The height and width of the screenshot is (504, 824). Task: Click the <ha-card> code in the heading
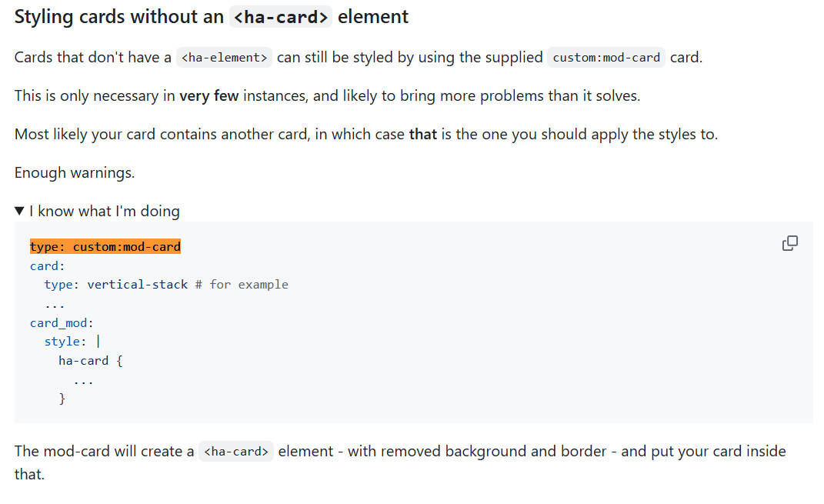(x=281, y=17)
